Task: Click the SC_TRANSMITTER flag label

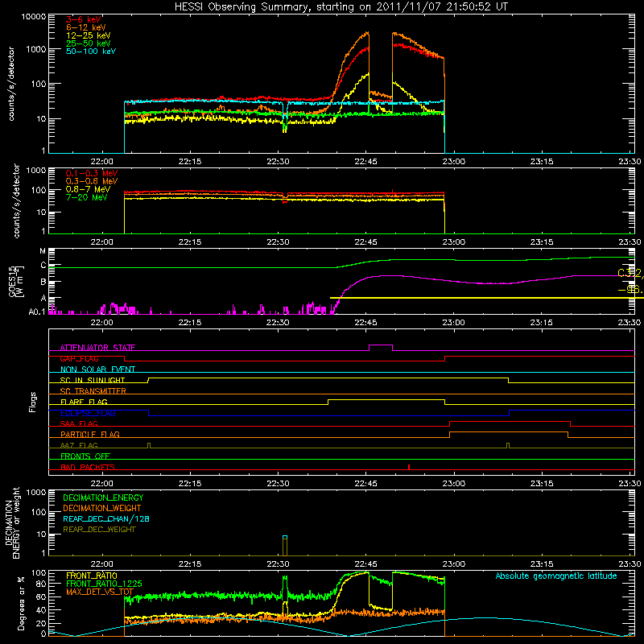Action: coord(93,391)
